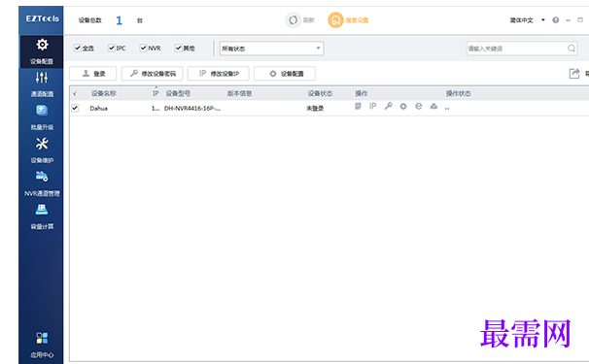The height and width of the screenshot is (364, 589).
Task: Sort by 设备状态 column header
Action: [320, 93]
